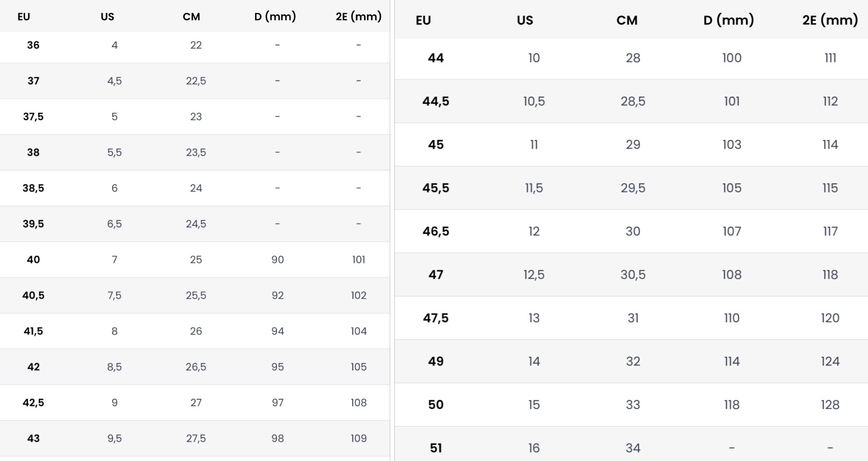Select the EU size 44,5 row label
Screen dimensions: 868x461
click(436, 101)
